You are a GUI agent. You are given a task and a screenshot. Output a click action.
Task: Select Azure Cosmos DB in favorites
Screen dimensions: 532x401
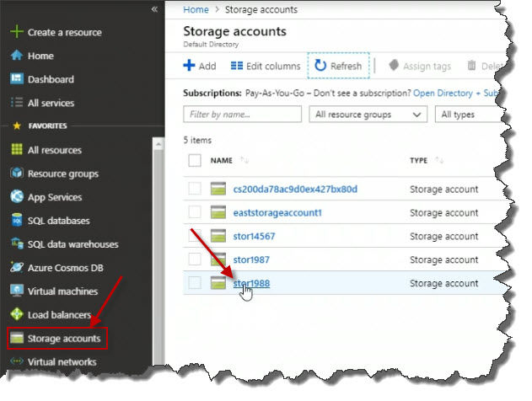pyautogui.click(x=66, y=268)
